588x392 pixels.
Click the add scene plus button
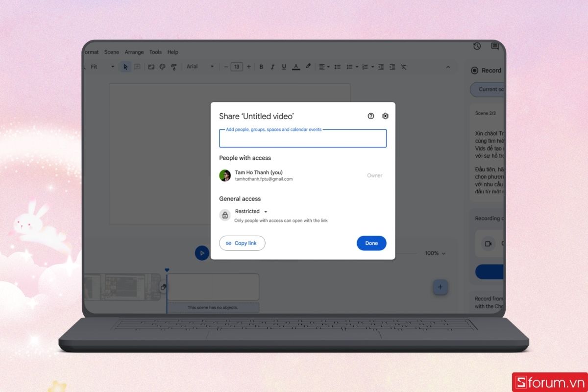tap(440, 287)
